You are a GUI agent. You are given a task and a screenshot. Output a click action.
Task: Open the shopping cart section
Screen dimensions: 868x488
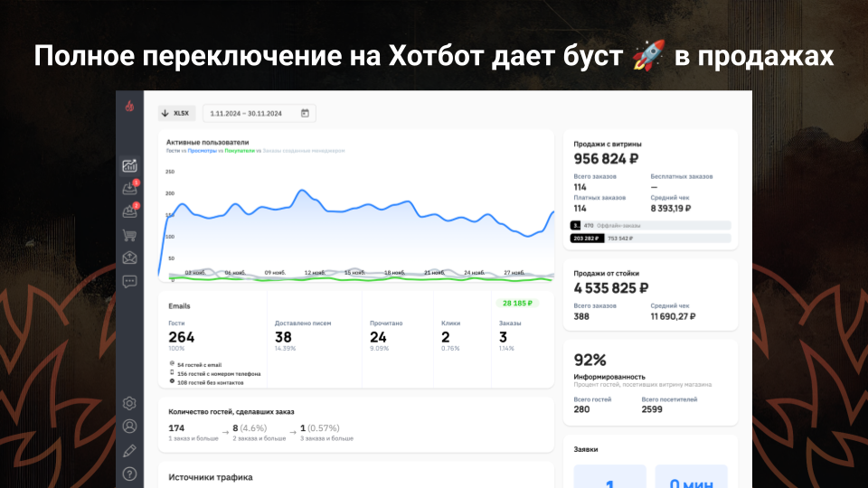(129, 235)
